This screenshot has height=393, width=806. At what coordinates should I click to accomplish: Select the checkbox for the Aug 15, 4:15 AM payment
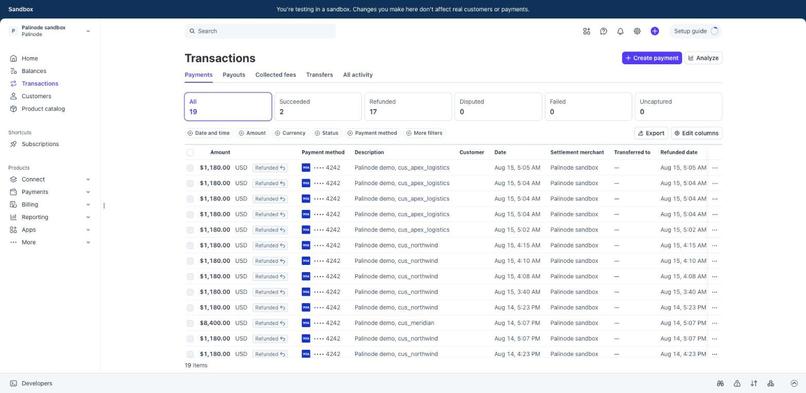click(x=190, y=246)
